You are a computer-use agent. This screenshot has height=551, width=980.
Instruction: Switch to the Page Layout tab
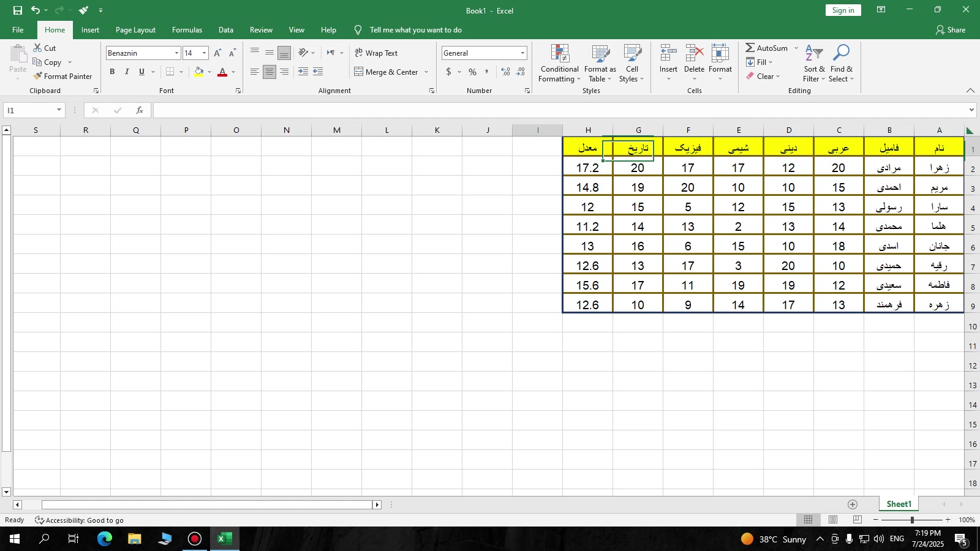click(135, 30)
